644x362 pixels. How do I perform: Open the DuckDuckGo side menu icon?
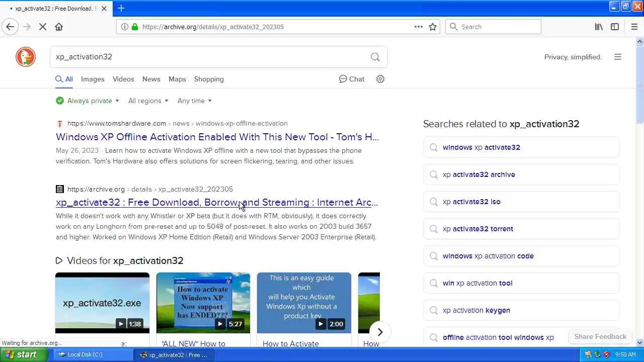(x=618, y=57)
